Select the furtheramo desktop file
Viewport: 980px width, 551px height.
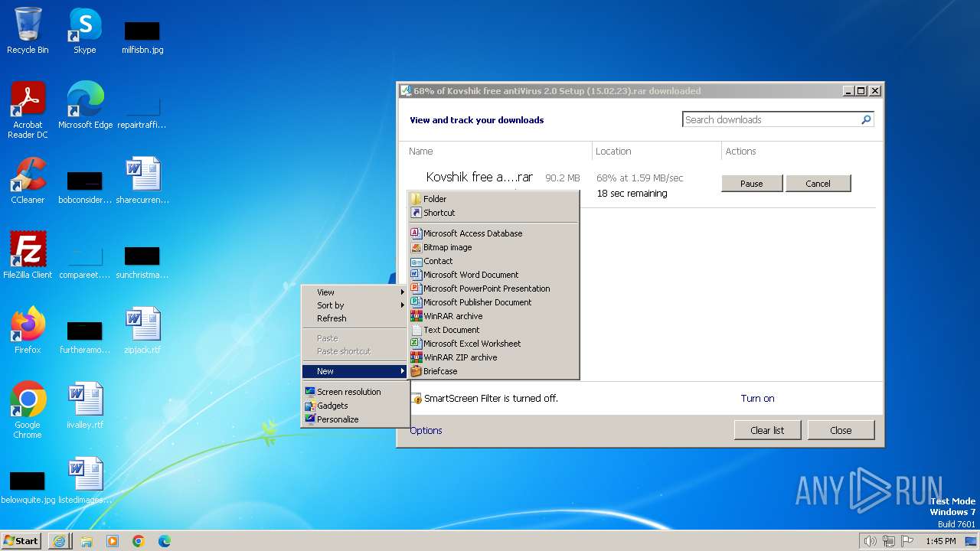click(85, 337)
